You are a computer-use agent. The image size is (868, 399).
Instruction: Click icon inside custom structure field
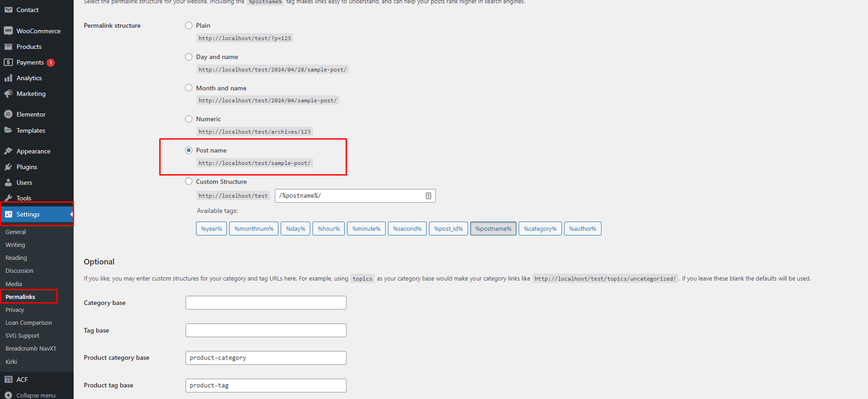(x=428, y=196)
